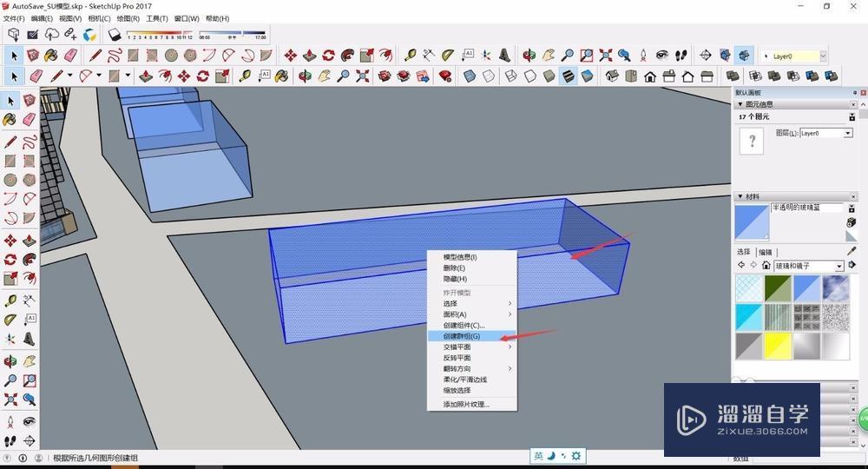Click the materials back arrow button
The width and height of the screenshot is (868, 469).
pos(742,265)
